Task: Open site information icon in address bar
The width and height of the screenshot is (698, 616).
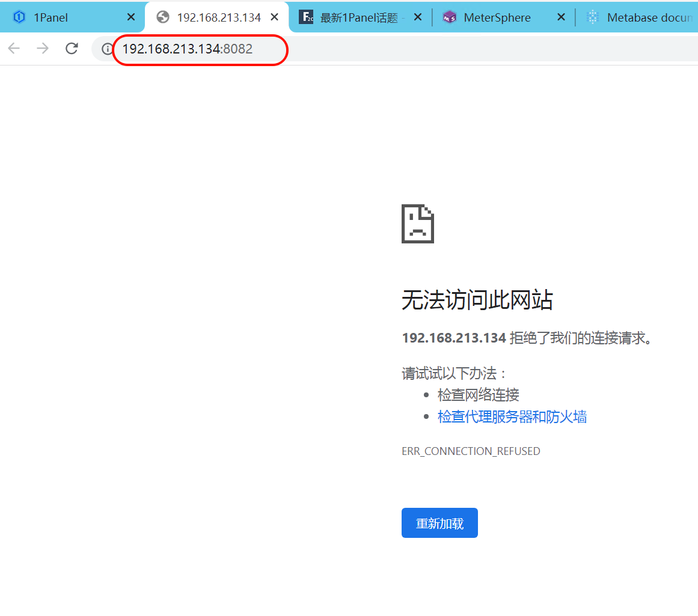Action: [x=107, y=49]
